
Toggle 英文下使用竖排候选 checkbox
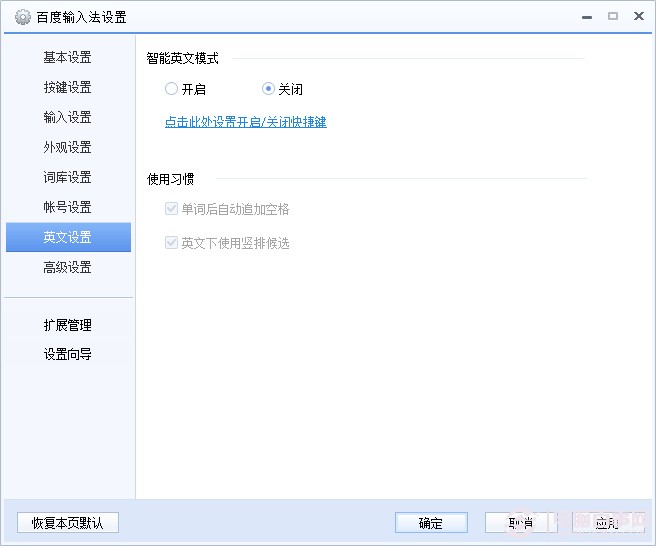(172, 243)
